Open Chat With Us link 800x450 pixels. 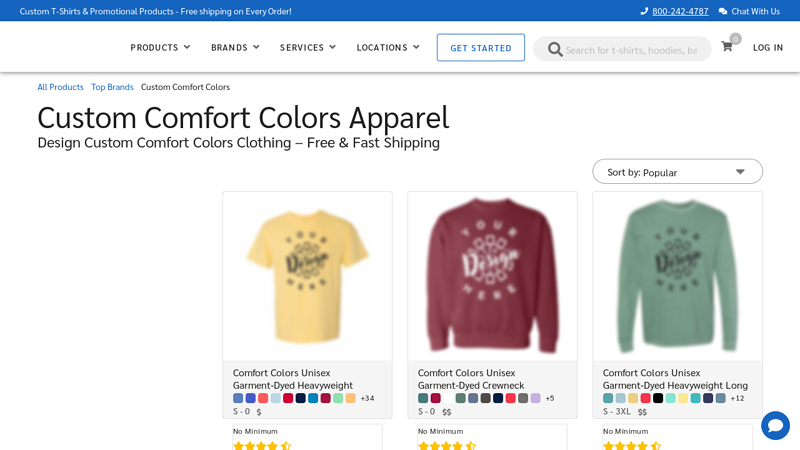pyautogui.click(x=755, y=11)
